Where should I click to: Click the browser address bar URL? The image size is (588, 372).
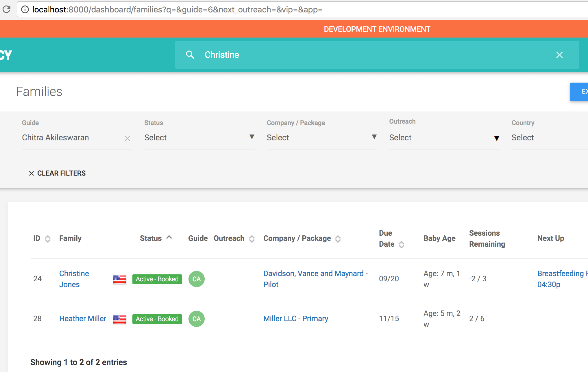pos(177,10)
